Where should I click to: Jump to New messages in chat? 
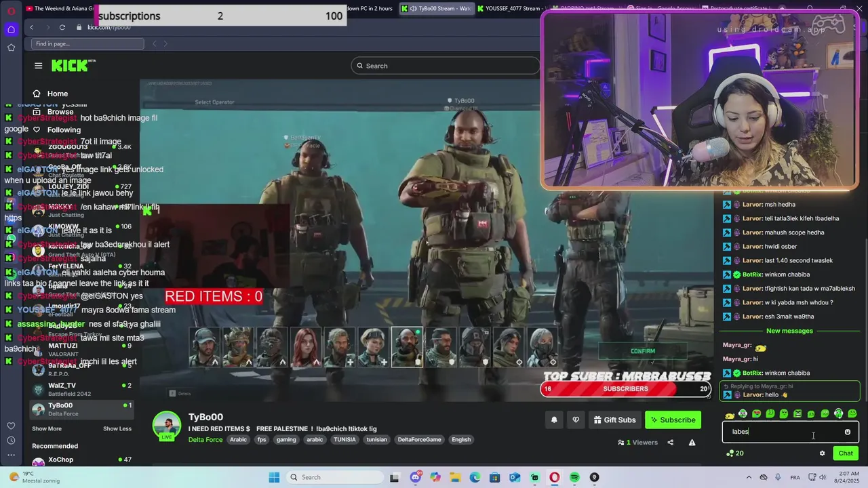789,331
